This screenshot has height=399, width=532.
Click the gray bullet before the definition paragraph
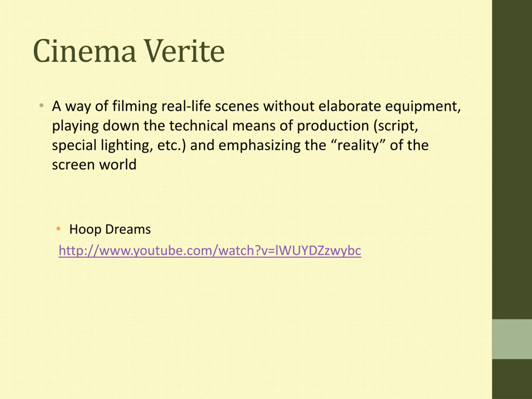pos(41,105)
